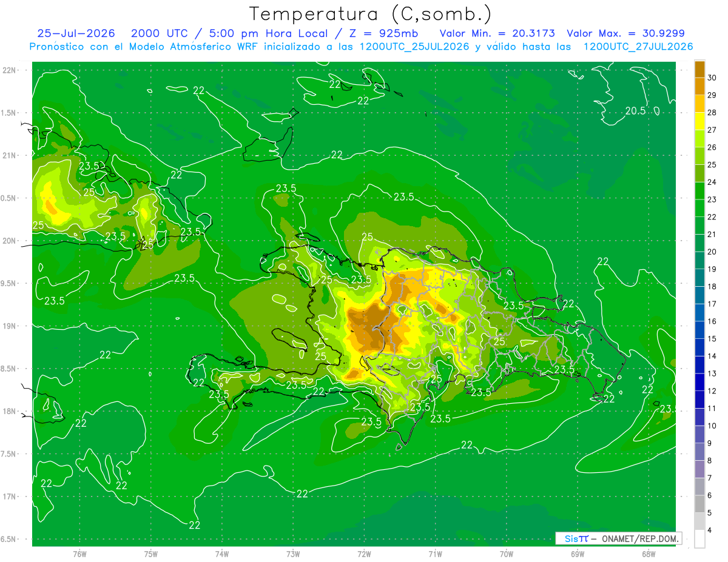Click the "21N" latitude axis label
This screenshot has height=562, width=728.
click(10, 155)
